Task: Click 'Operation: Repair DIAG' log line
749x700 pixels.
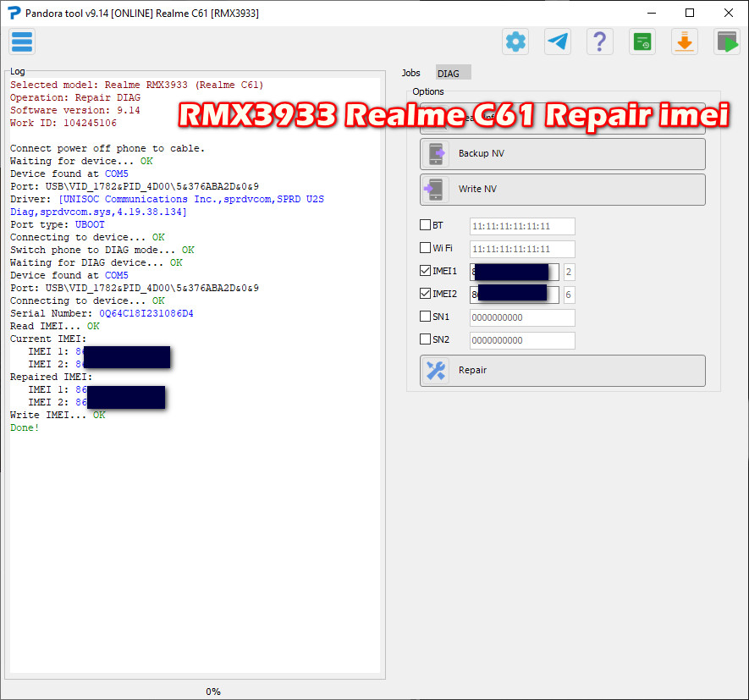Action: coord(75,97)
